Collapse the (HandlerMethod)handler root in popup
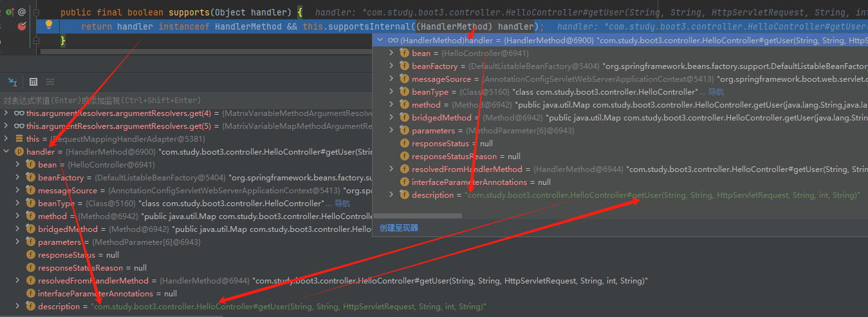This screenshot has height=317, width=868. click(380, 40)
